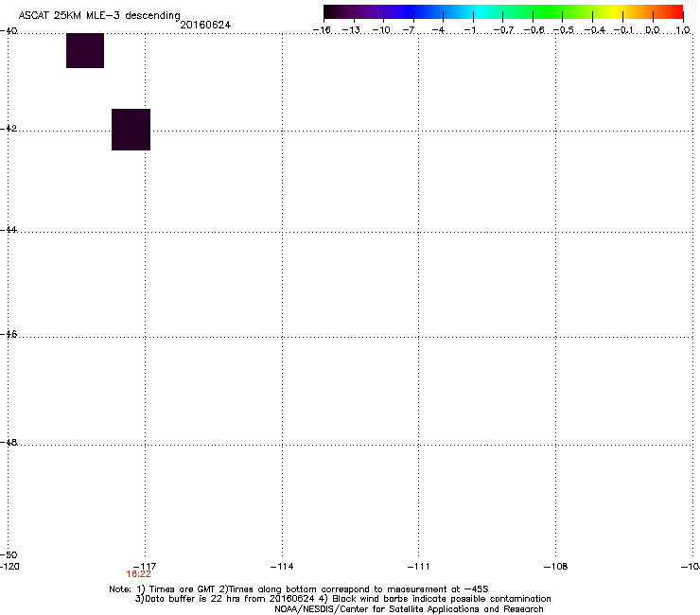Click the NOAA/NESDIS credit line
This screenshot has width=700, height=615.
pos(409,608)
